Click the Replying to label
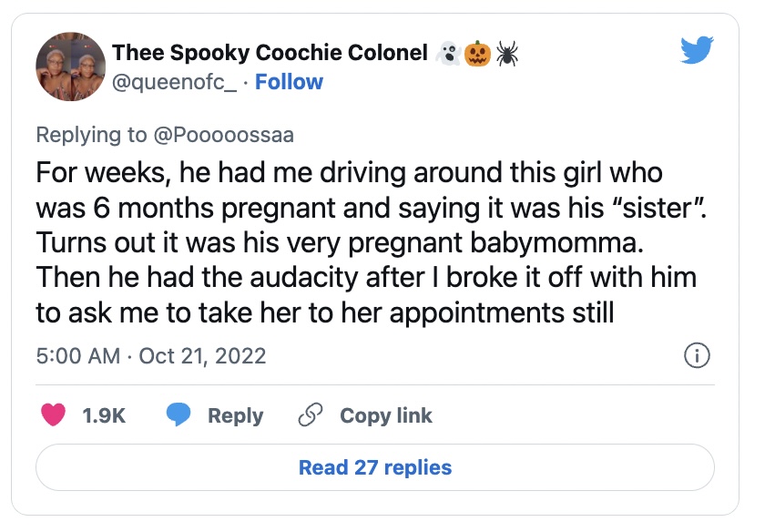 [x=91, y=135]
